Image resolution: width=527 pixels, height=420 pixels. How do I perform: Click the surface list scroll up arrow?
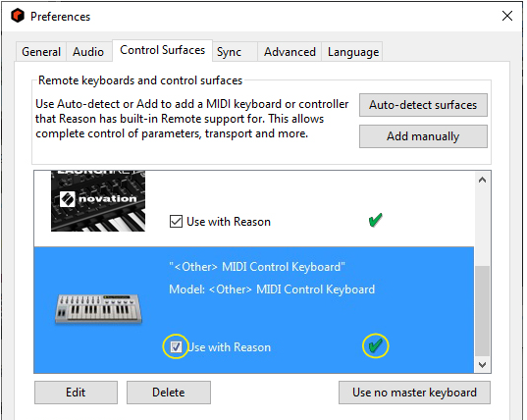(x=482, y=181)
